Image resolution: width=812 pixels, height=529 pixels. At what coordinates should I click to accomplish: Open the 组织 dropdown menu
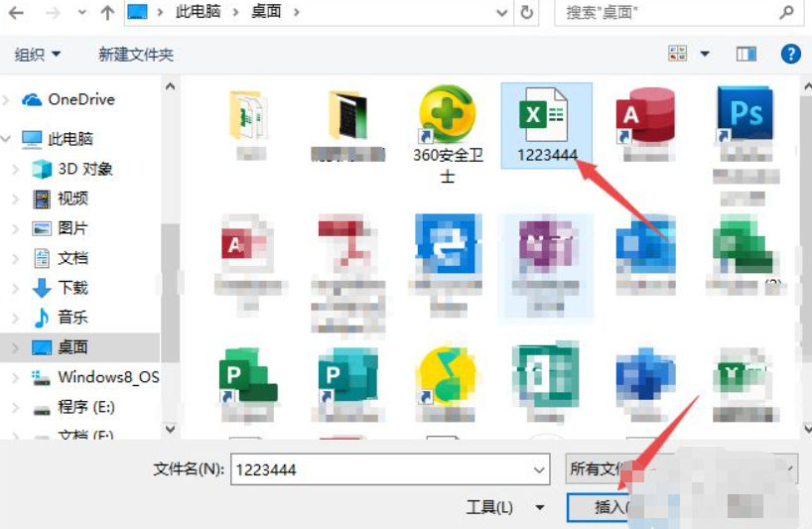38,54
